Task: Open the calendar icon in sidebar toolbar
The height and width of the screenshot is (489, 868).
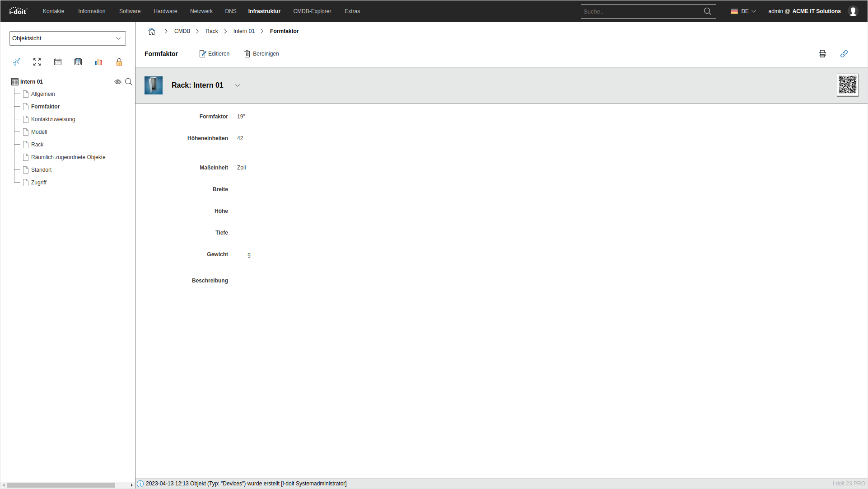Action: pos(58,62)
